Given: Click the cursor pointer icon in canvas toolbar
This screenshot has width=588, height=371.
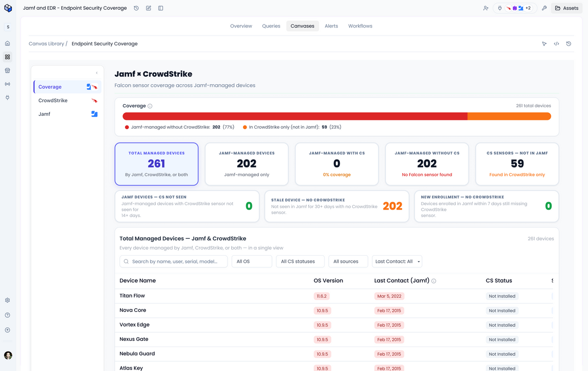Looking at the screenshot, I should click(x=544, y=44).
